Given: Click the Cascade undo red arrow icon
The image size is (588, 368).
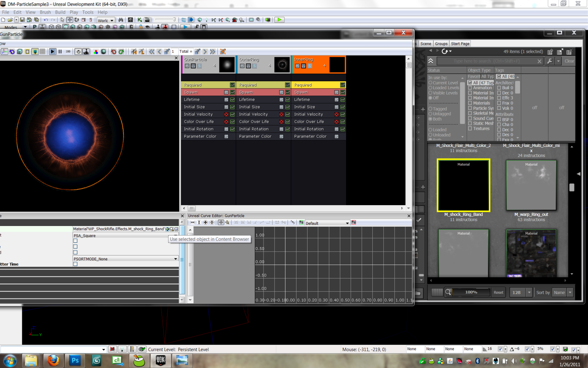Looking at the screenshot, I should (x=113, y=51).
